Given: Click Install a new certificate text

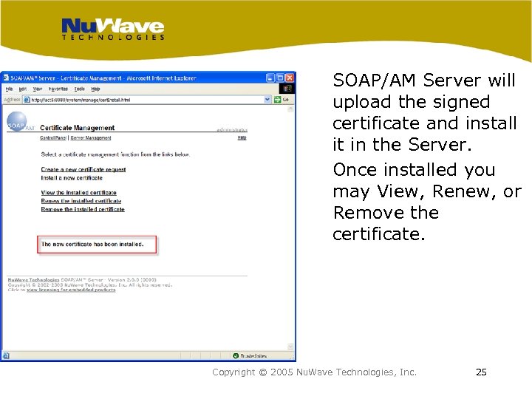Looking at the screenshot, I should [72, 178].
